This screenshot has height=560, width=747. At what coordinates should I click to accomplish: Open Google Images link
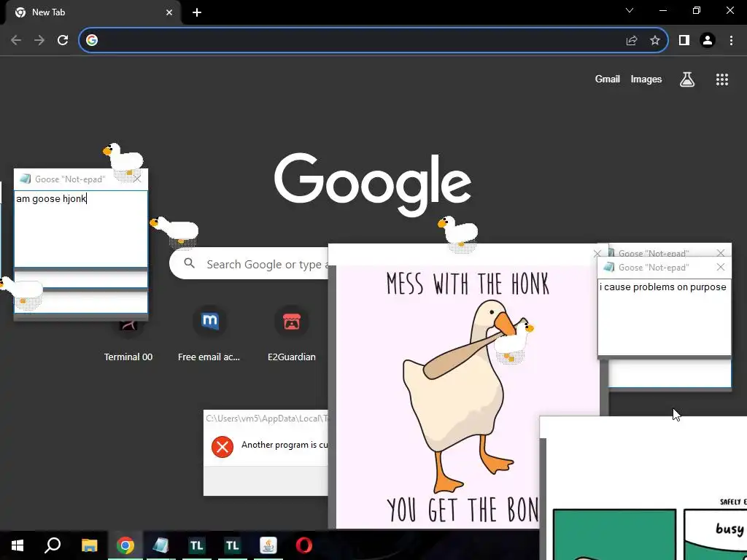tap(646, 79)
